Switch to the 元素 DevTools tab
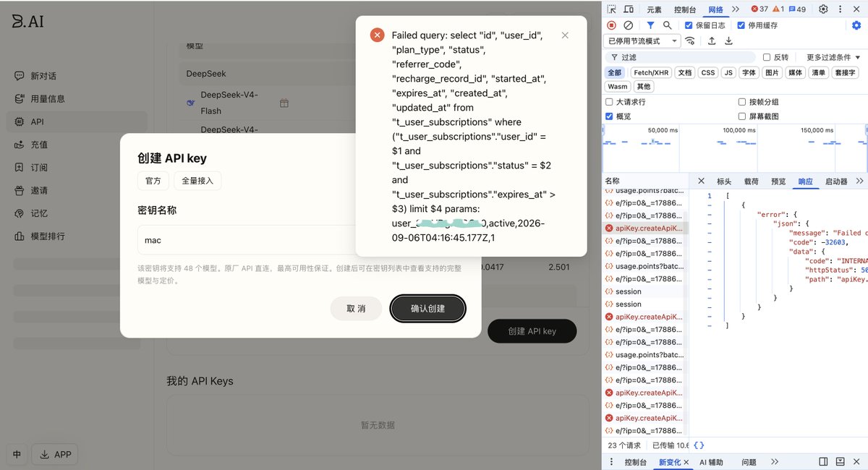 (x=654, y=9)
